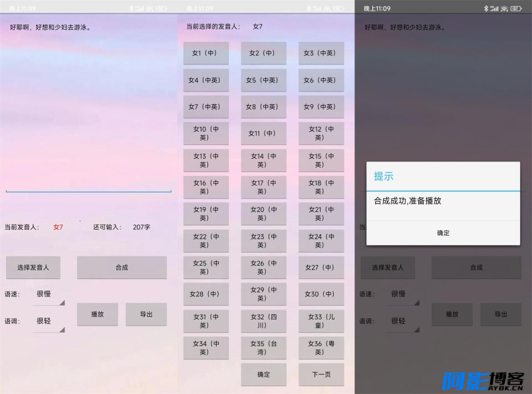The width and height of the screenshot is (532, 394).
Task: Choose voice 女25（中英）
Action: tap(206, 268)
